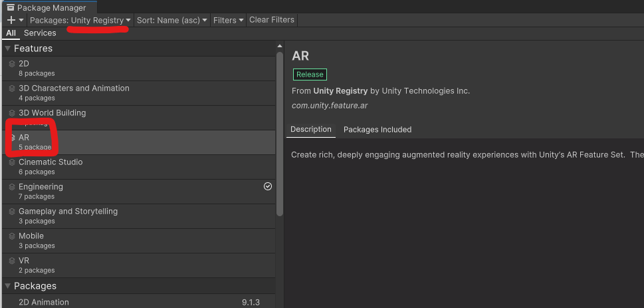Click the list scroll-up arrow
This screenshot has height=308, width=644.
(x=280, y=46)
